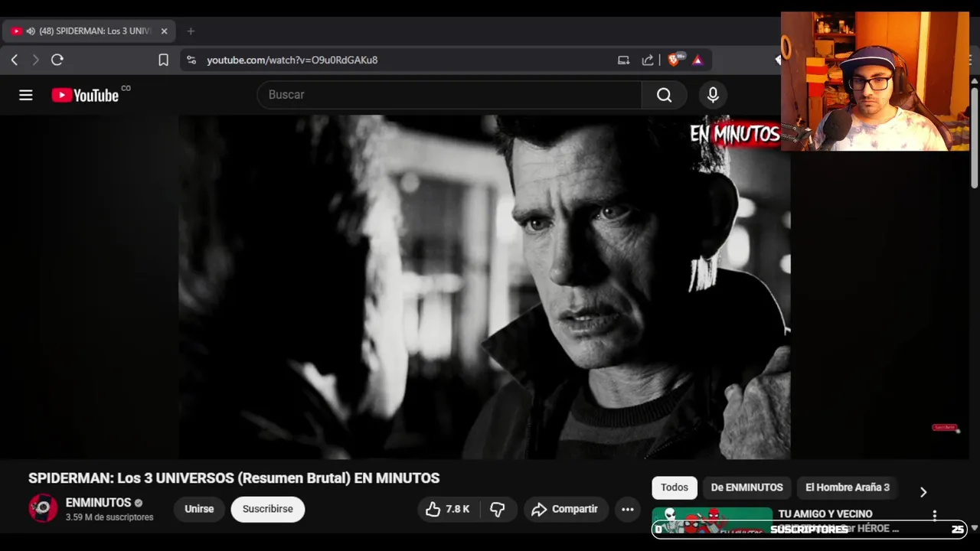Click the video title text

[x=234, y=478]
